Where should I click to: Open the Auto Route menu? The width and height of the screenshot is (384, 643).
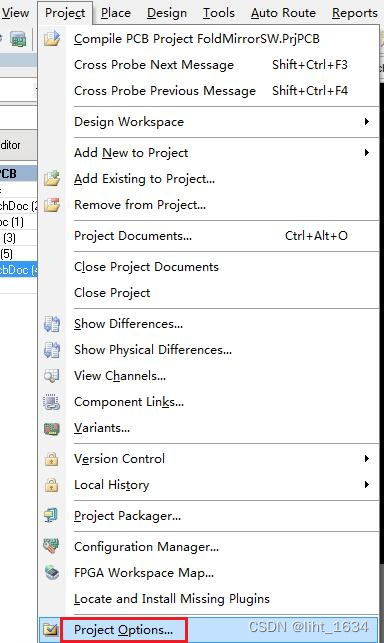coord(283,13)
